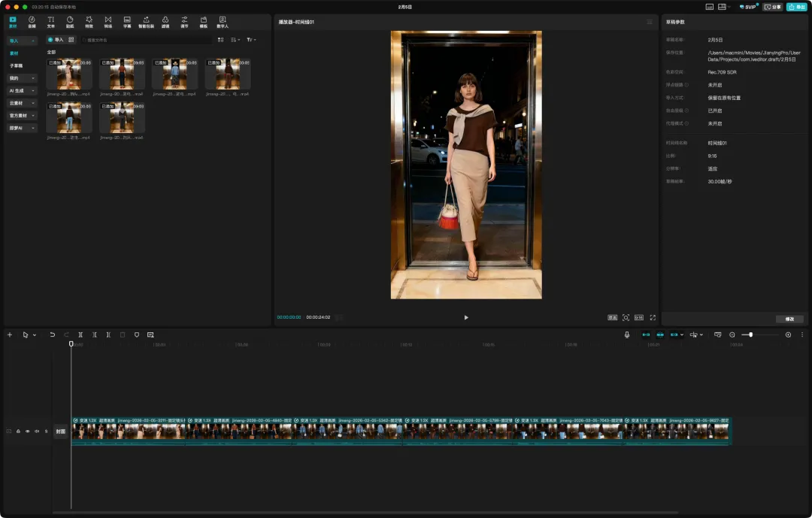Screen dimensions: 812x518
Task: Click the undo arrow in timeline toolbar
Action: point(53,335)
